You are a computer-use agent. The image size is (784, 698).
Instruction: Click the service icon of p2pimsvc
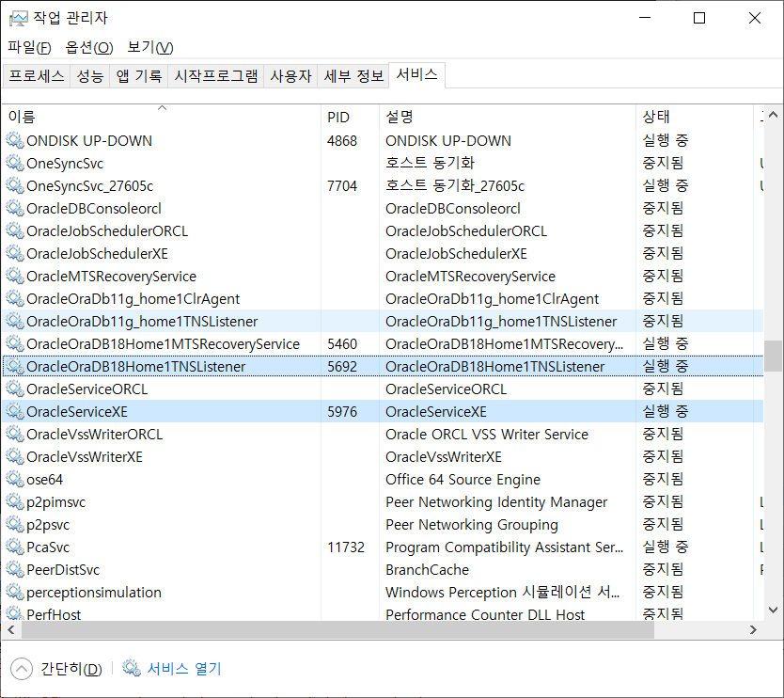coord(15,501)
